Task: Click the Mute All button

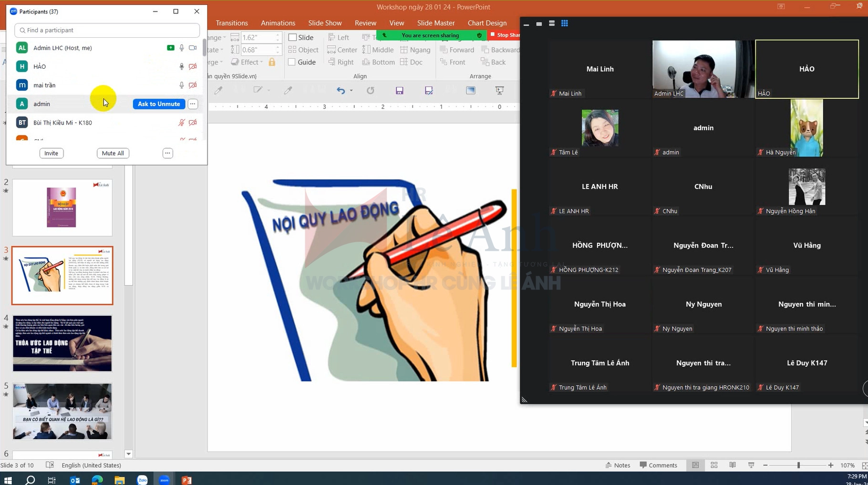Action: 113,153
